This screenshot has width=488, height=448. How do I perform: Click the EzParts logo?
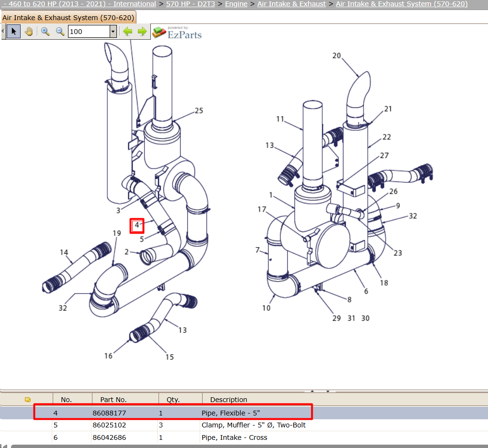(177, 33)
